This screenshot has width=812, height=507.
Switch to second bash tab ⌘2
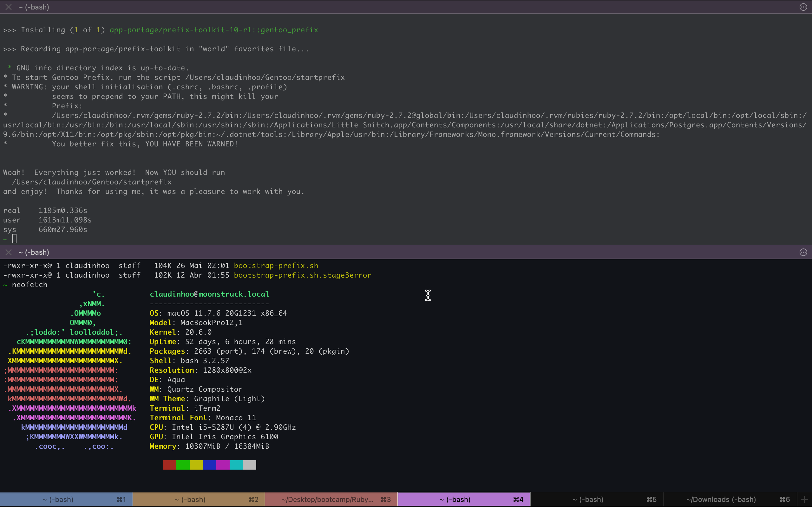tap(198, 499)
